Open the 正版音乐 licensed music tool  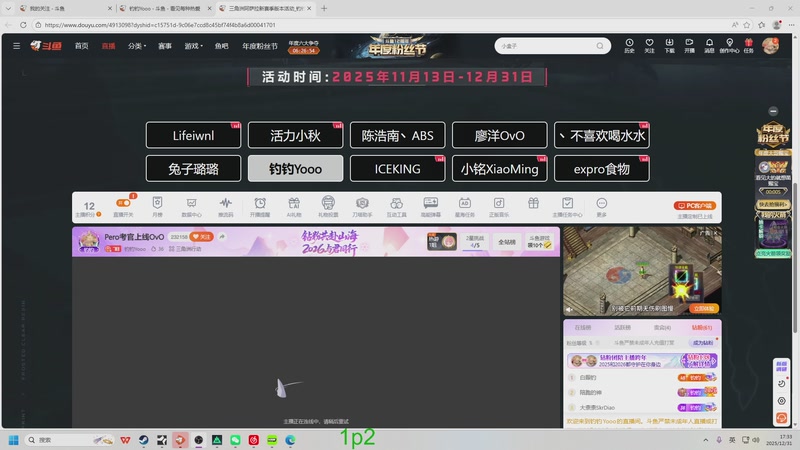tap(499, 207)
